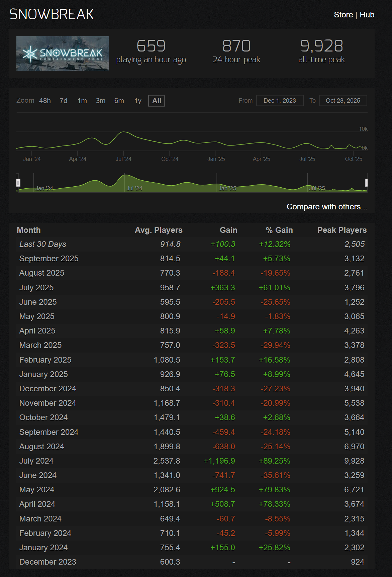The width and height of the screenshot is (392, 577).
Task: Select the All zoom range
Action: [157, 101]
